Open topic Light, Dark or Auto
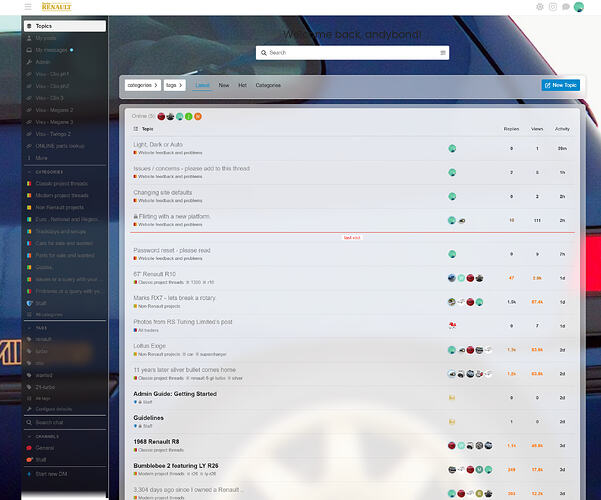This screenshot has height=500, width=601. point(158,145)
